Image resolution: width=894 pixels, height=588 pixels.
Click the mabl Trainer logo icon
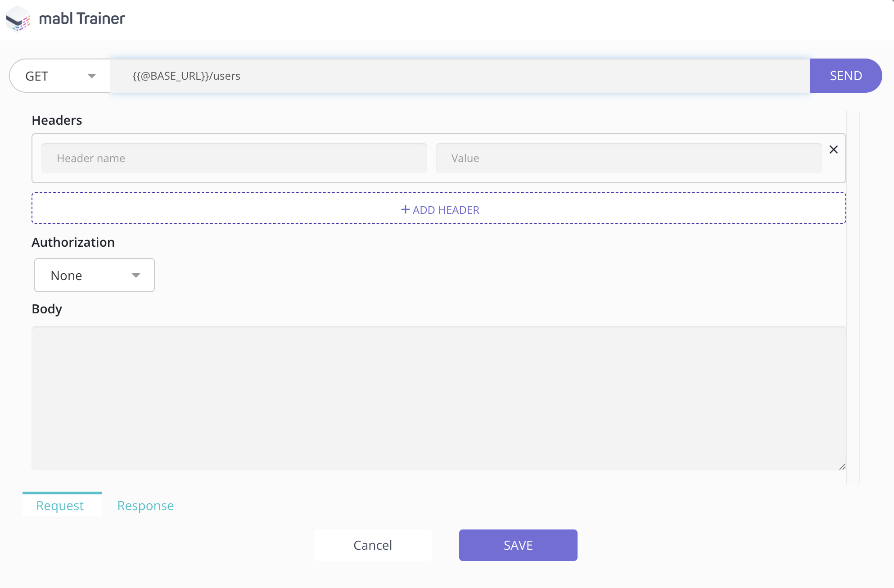(17, 18)
